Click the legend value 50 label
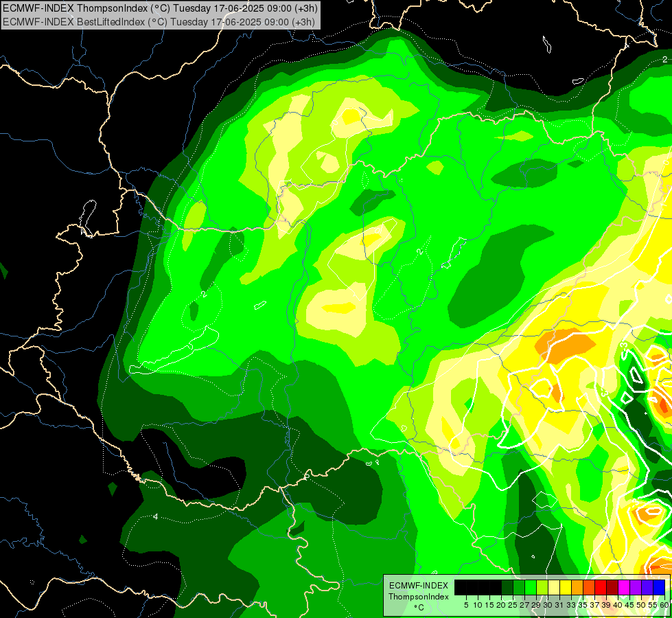This screenshot has height=618, width=672. pos(642,605)
